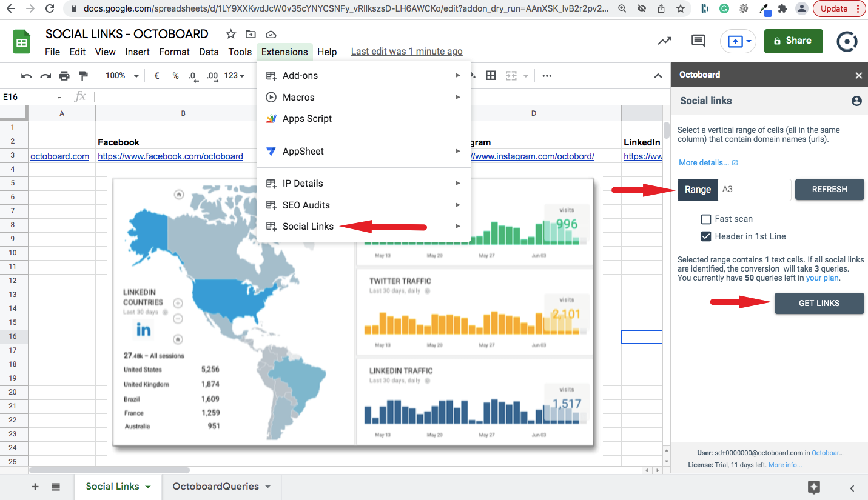Click the user profile icon in Social links
This screenshot has height=500, width=868.
click(x=856, y=101)
